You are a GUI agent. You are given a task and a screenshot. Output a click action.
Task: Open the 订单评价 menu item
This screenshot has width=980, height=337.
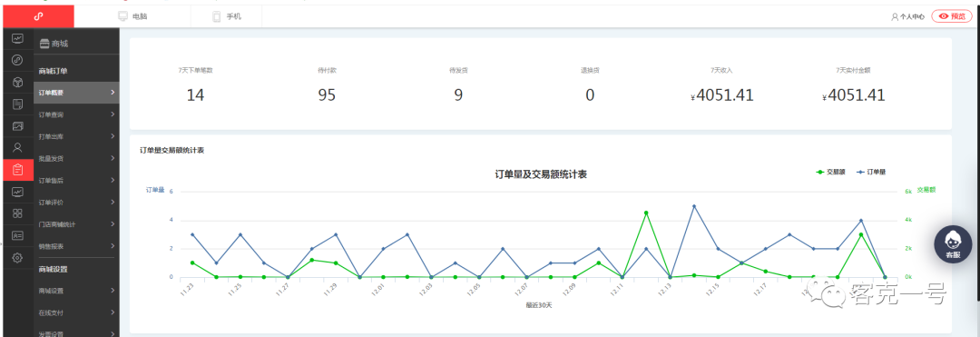click(x=76, y=202)
